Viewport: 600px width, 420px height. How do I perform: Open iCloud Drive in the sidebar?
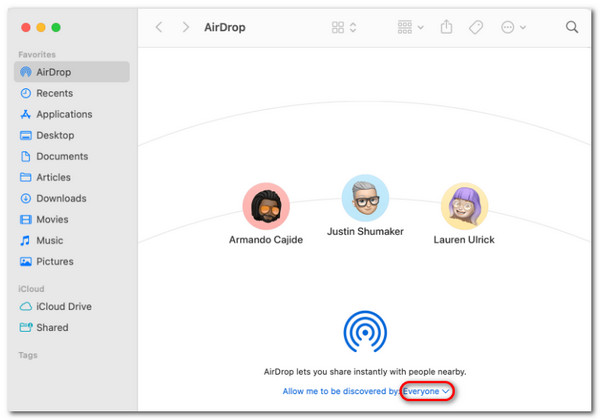click(64, 306)
